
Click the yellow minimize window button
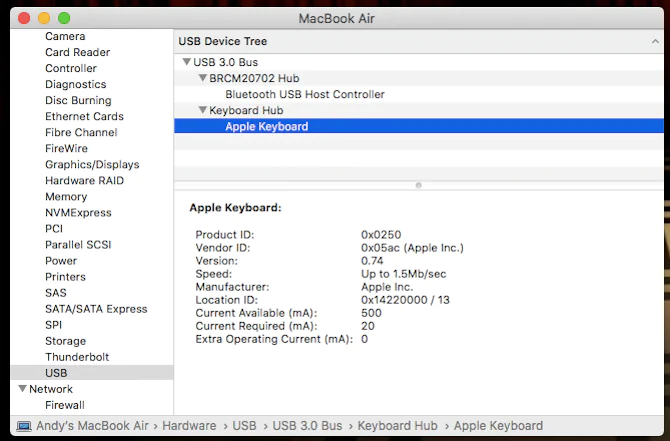click(x=44, y=18)
